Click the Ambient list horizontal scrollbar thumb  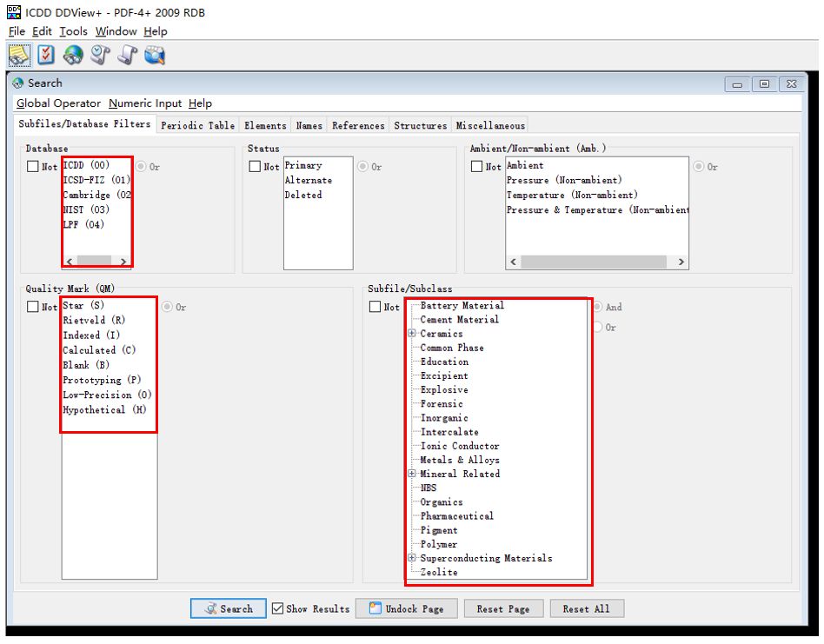[594, 262]
